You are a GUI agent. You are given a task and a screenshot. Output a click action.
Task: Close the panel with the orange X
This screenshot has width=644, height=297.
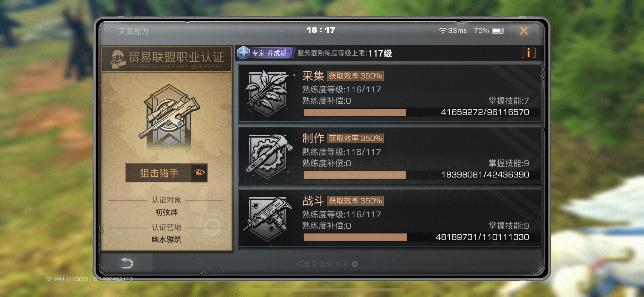[x=524, y=31]
